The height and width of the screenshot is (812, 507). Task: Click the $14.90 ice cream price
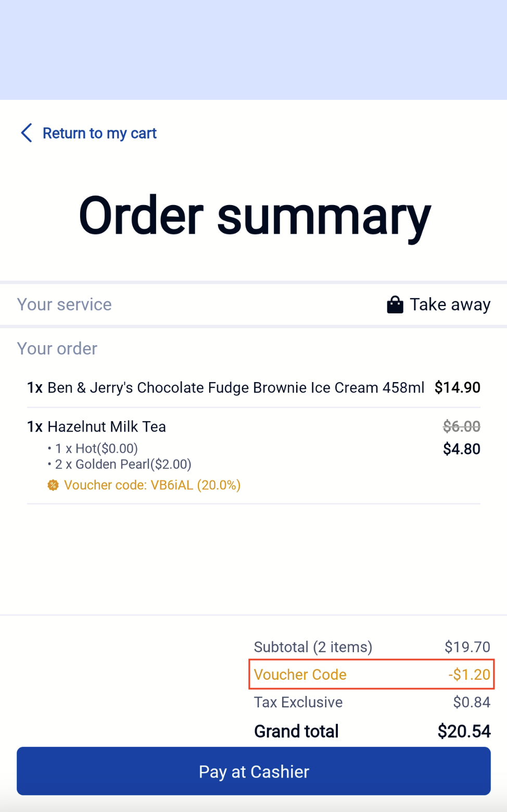tap(457, 388)
